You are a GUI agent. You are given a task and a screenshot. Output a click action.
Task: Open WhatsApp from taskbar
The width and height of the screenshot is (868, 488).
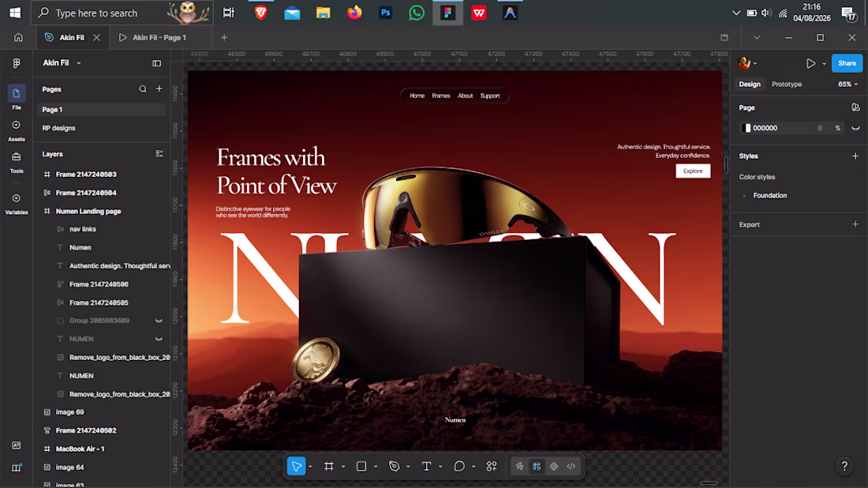click(417, 12)
